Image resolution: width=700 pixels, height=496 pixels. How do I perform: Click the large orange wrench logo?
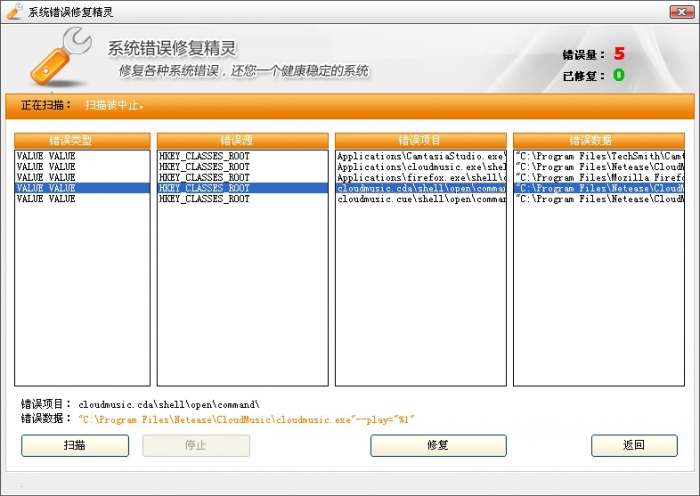[60, 56]
